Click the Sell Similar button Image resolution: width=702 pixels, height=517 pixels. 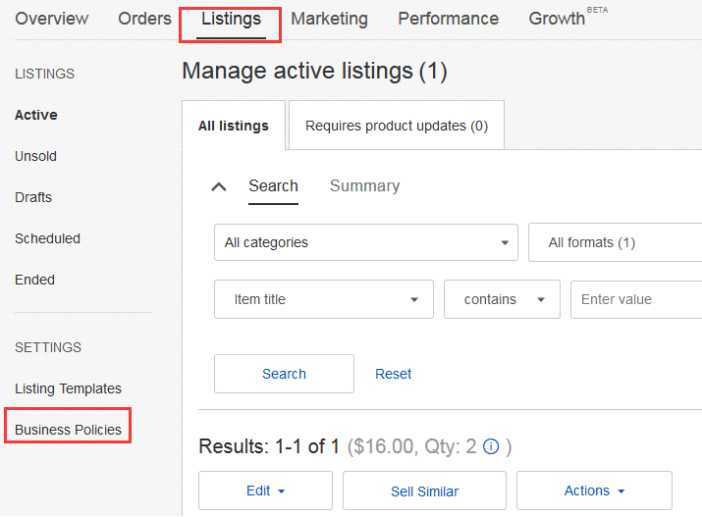click(x=424, y=491)
